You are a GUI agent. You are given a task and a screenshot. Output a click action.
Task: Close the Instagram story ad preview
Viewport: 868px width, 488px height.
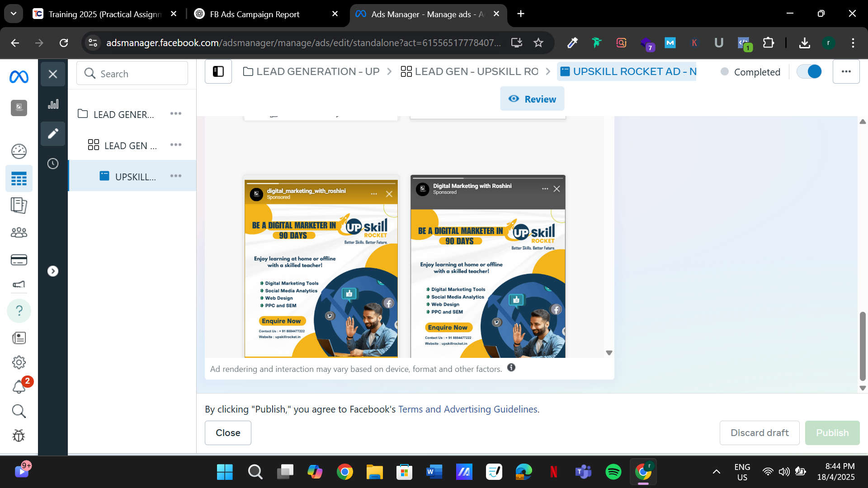(389, 194)
